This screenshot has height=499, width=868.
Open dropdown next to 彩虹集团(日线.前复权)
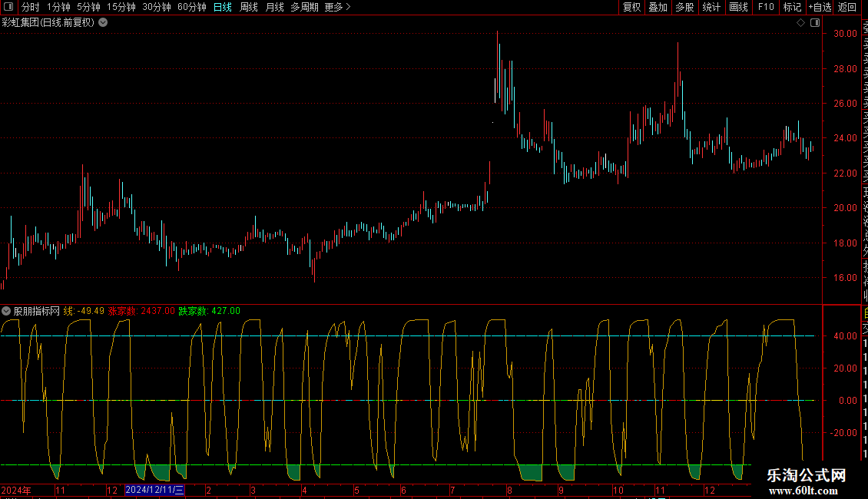[103, 23]
